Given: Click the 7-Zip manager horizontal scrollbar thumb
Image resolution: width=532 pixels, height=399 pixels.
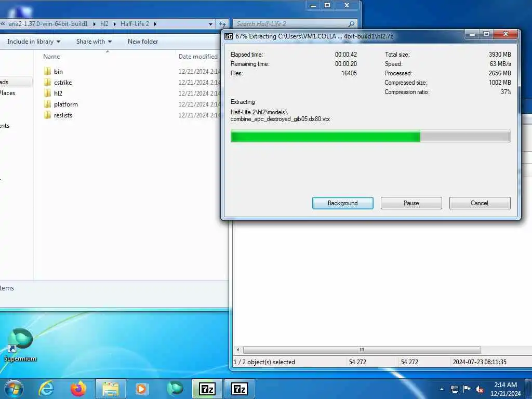Looking at the screenshot, I should pyautogui.click(x=362, y=350).
